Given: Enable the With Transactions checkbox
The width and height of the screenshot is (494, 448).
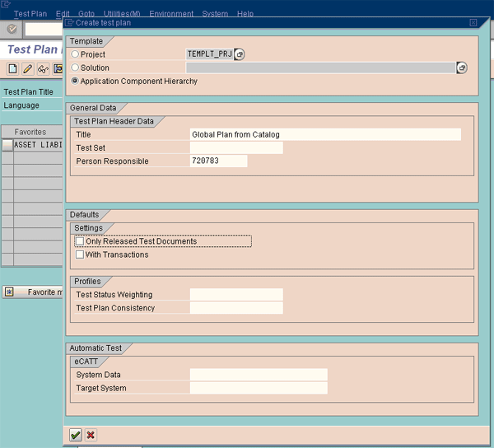Looking at the screenshot, I should [x=80, y=254].
